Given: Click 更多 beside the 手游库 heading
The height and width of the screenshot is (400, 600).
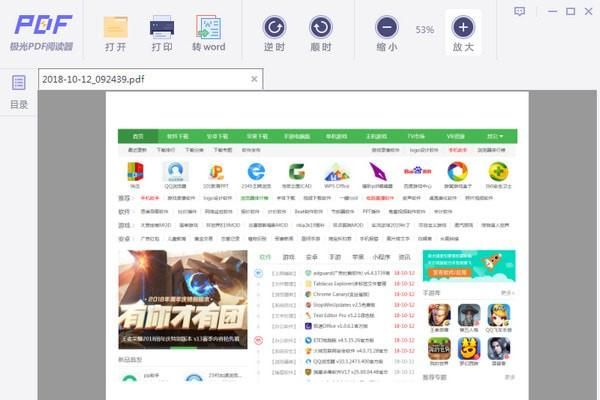Looking at the screenshot, I should coord(508,293).
